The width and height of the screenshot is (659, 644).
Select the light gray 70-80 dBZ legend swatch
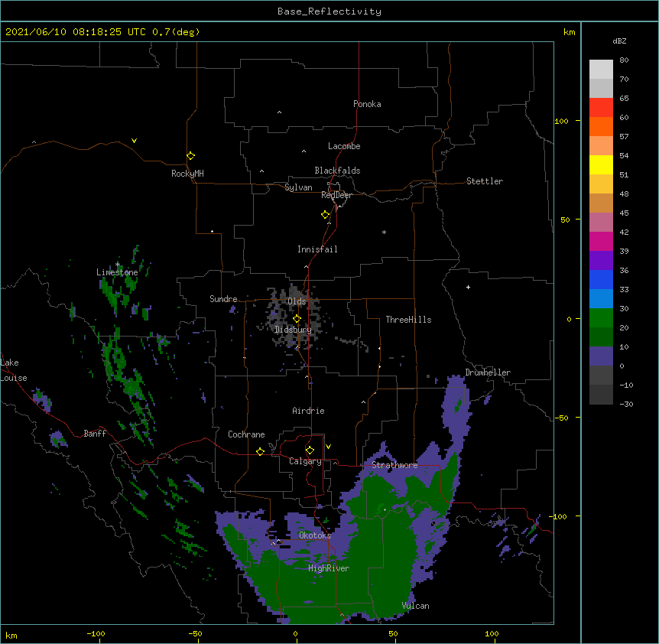coord(601,70)
